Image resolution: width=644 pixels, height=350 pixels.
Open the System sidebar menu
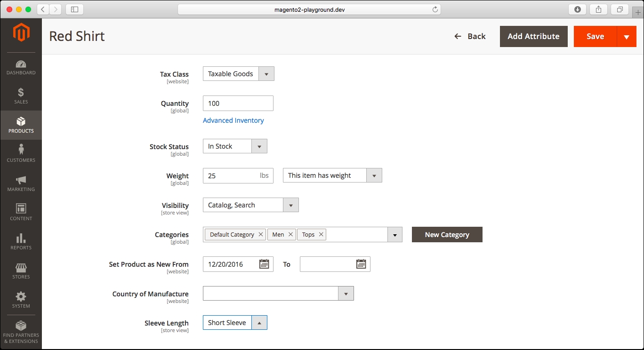(x=21, y=300)
